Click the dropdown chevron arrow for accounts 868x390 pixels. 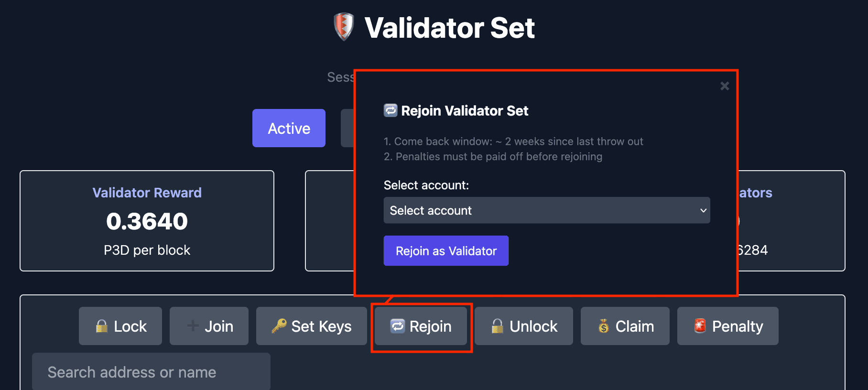coord(703,210)
